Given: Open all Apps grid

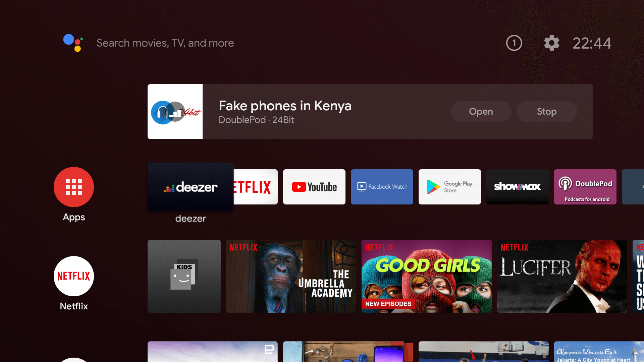Looking at the screenshot, I should pyautogui.click(x=73, y=187).
